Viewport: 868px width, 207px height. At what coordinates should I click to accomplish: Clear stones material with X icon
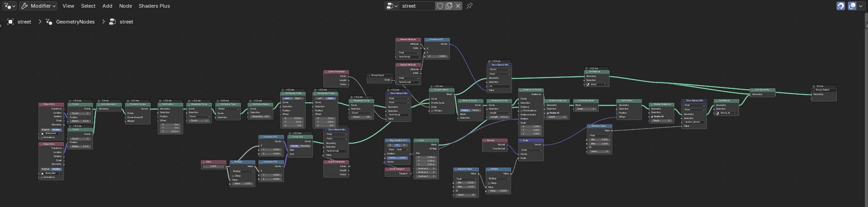[x=735, y=113]
